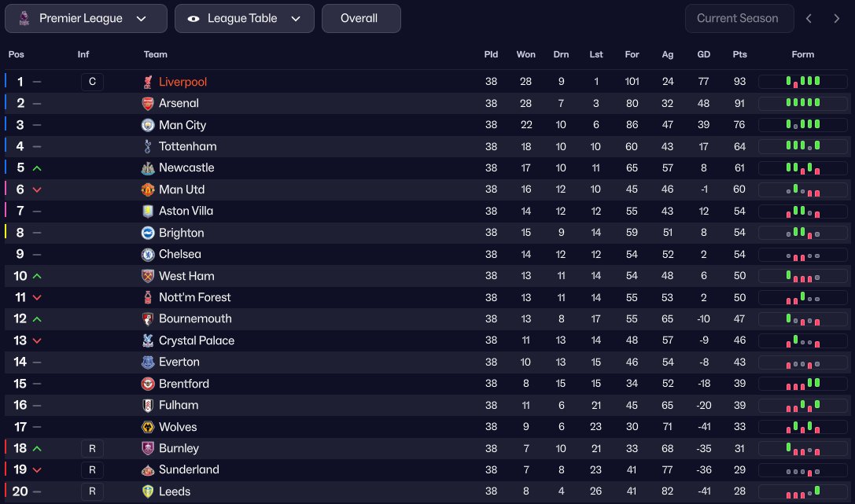Expand the League Table view dropdown
The width and height of the screenshot is (855, 504).
click(244, 18)
